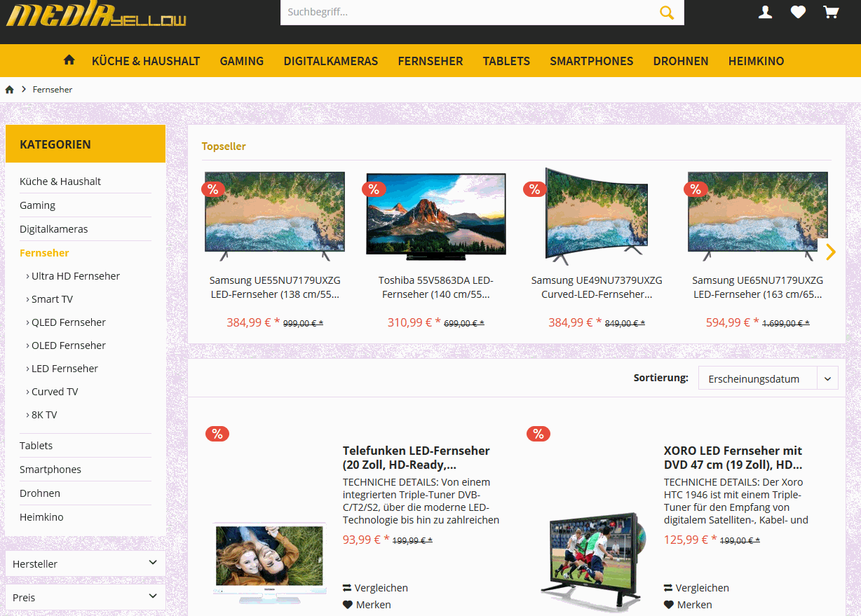Select QLED Fernseher subcategory

(x=69, y=322)
